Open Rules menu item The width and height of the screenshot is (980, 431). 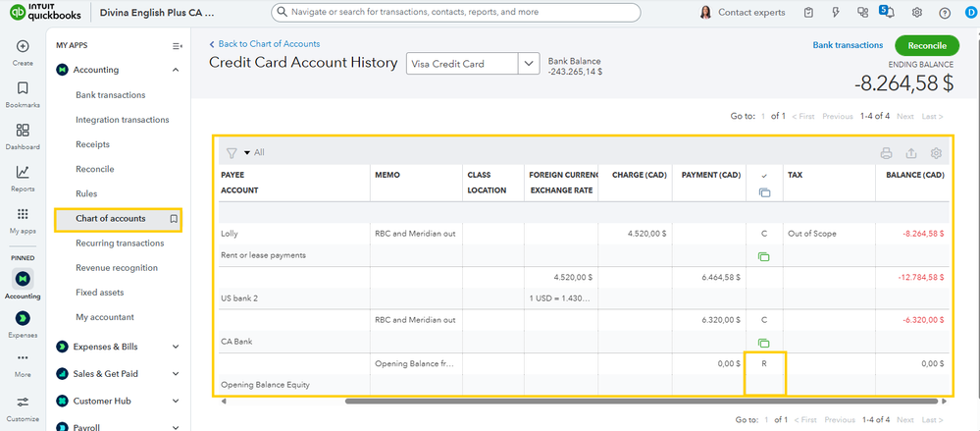[86, 194]
